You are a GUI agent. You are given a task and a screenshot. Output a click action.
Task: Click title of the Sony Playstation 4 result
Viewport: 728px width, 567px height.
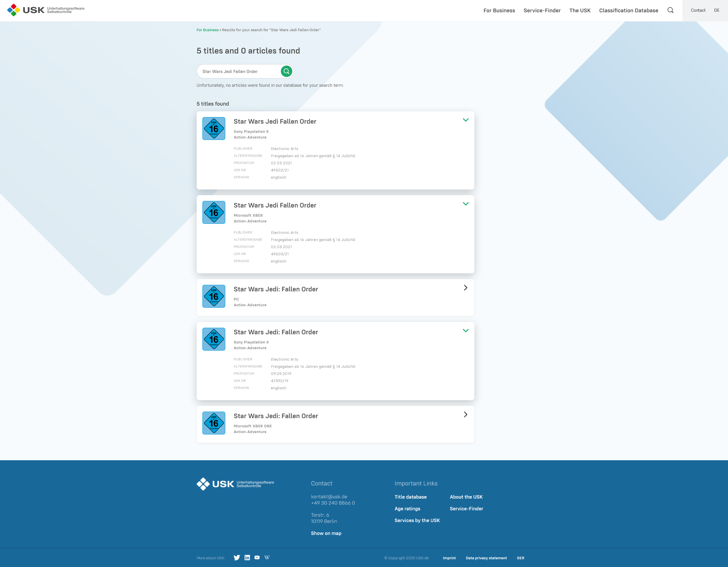tap(276, 332)
